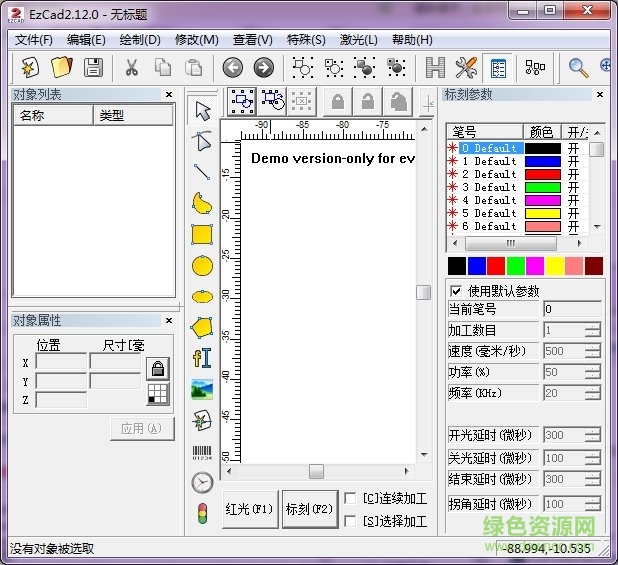Viewport: 618px width, 565px height.
Task: Choose the rectangle drawing tool
Action: click(x=202, y=235)
